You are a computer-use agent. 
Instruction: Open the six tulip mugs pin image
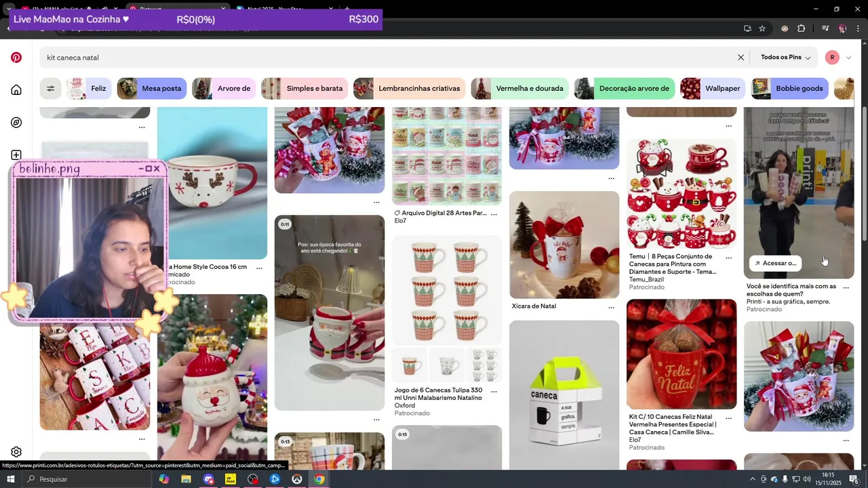(x=447, y=290)
